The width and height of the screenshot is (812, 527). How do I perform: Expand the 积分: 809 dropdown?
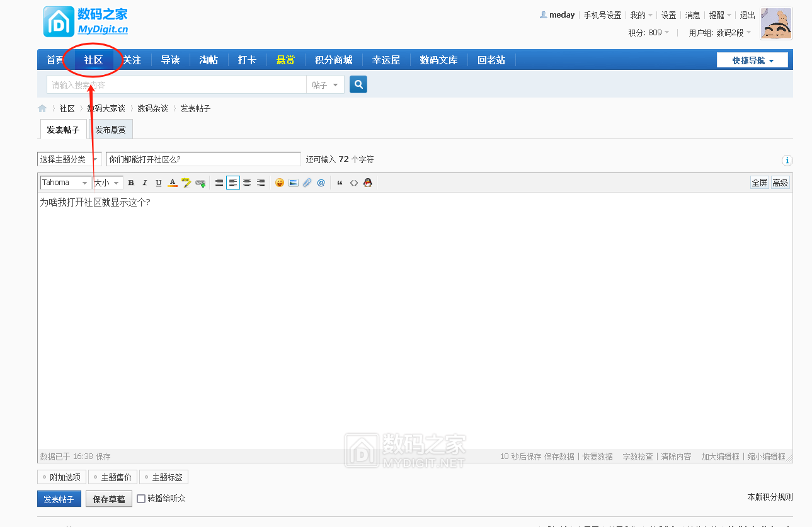pos(649,32)
